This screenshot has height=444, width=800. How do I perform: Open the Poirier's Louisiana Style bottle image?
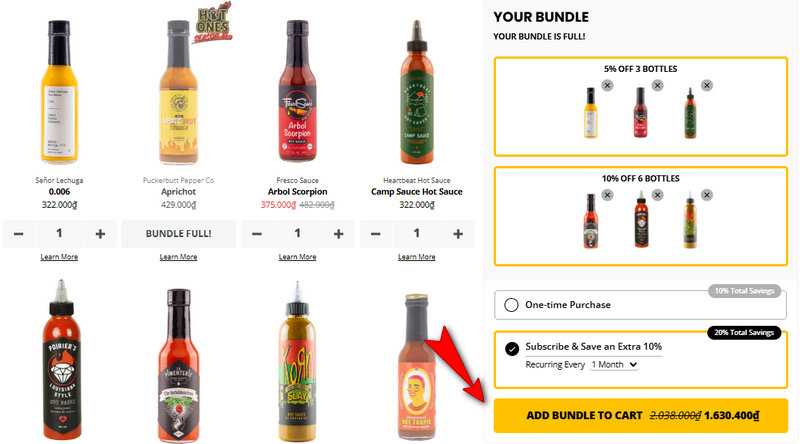pos(61,360)
